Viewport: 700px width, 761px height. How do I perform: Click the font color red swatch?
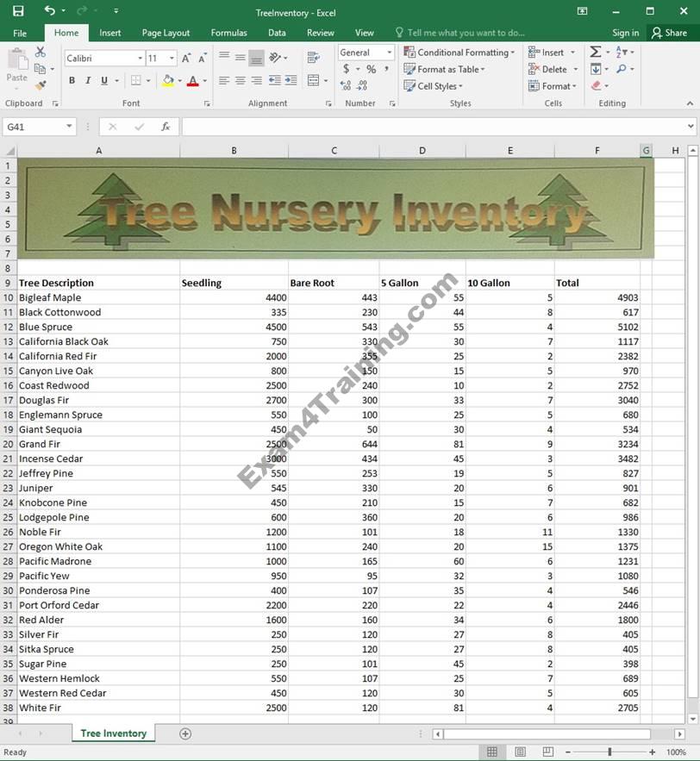[191, 81]
